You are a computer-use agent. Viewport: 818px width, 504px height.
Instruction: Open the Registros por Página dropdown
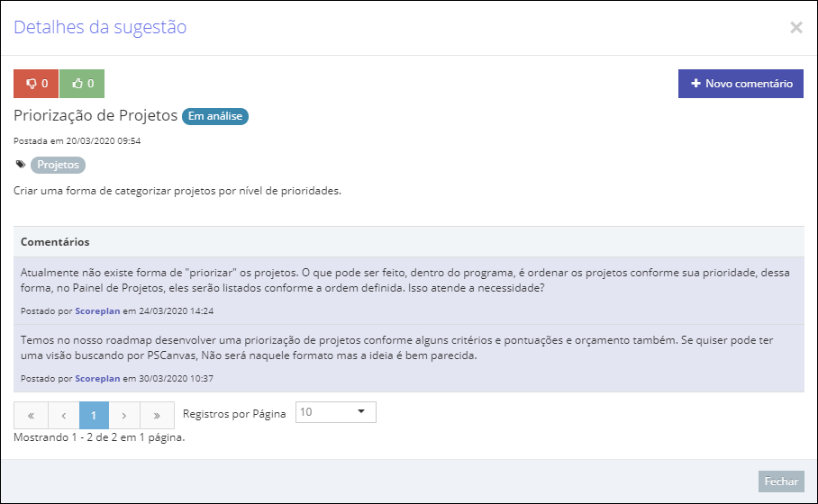pyautogui.click(x=335, y=412)
